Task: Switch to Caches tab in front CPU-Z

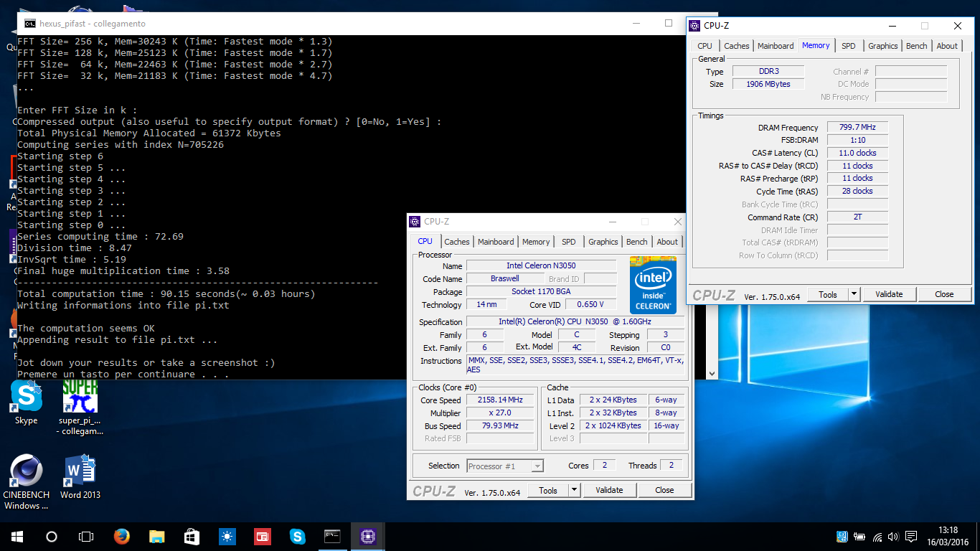Action: point(456,242)
